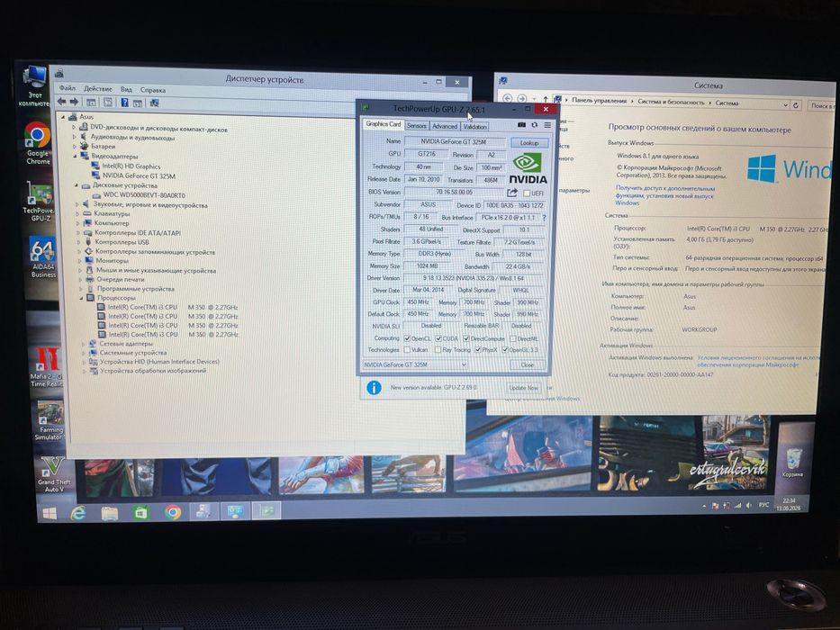Collapse the Дисковые устройства node
Screen dimensions: 840x630
pos(76,185)
